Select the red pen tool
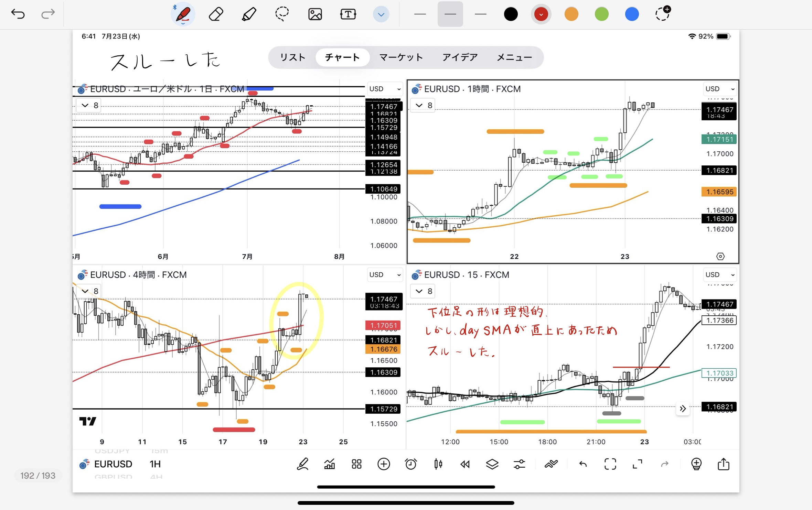The height and width of the screenshot is (510, 812). [183, 14]
